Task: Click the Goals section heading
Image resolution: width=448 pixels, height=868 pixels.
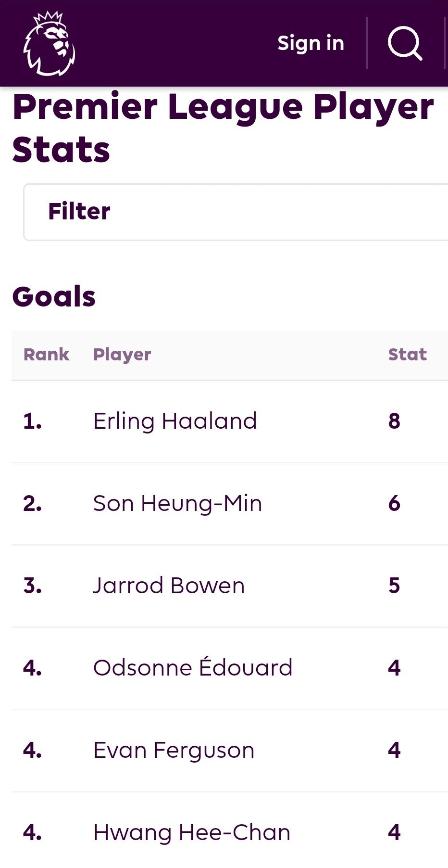Action: [x=54, y=296]
